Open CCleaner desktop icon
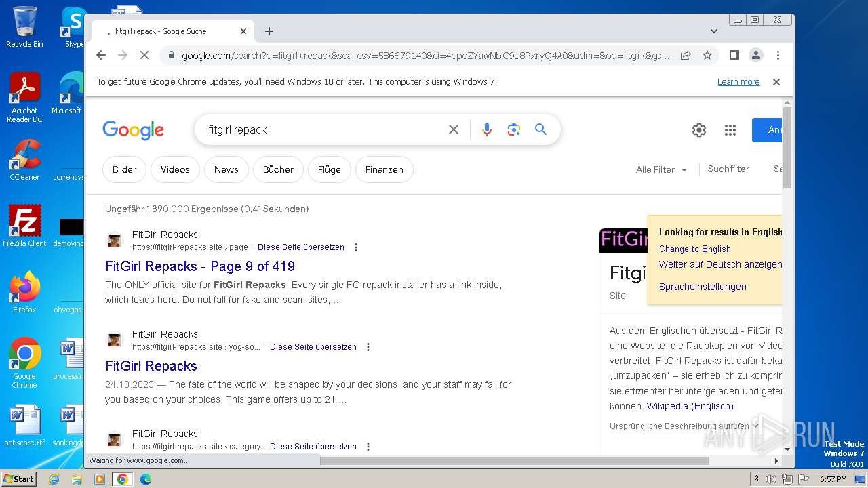Screen dimensions: 868x488 click(x=24, y=160)
